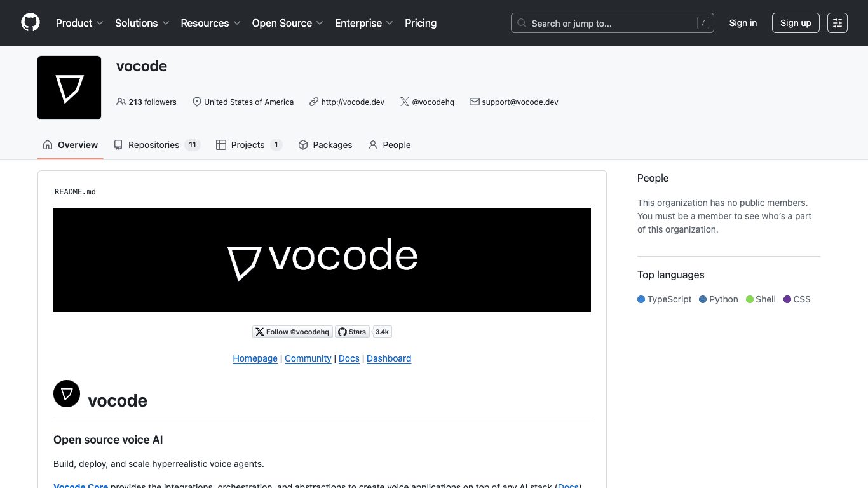
Task: Click Sign in
Action: point(743,23)
